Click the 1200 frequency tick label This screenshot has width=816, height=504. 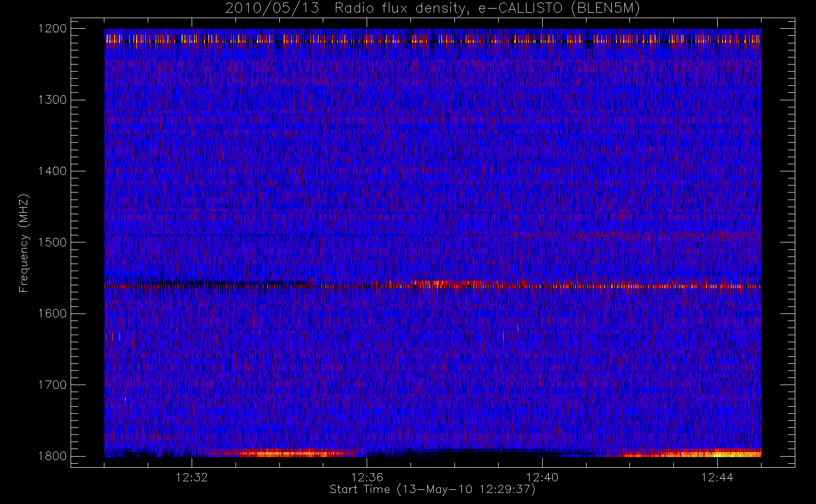pyautogui.click(x=52, y=29)
